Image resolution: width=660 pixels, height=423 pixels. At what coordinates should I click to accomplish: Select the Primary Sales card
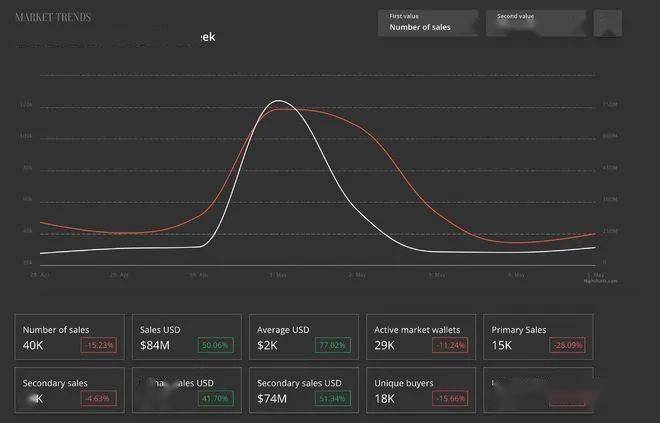[536, 337]
